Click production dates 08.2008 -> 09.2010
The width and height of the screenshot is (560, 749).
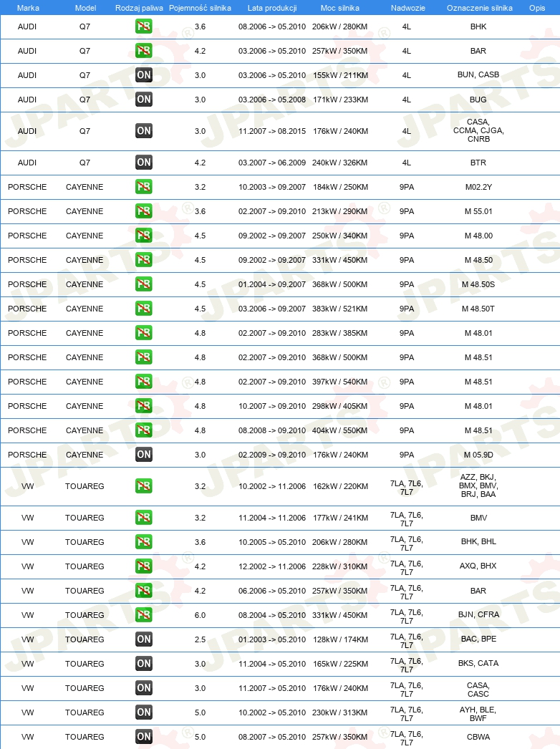(x=272, y=431)
